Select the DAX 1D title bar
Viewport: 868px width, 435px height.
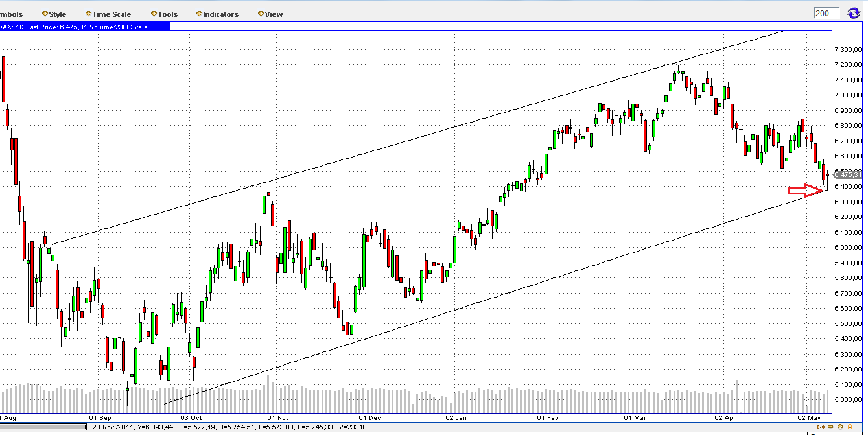pyautogui.click(x=84, y=27)
